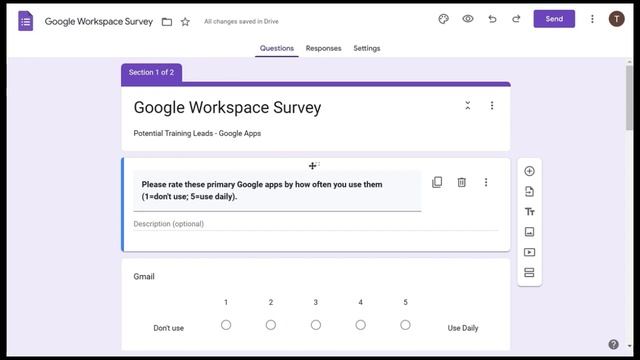640x360 pixels.
Task: Delete the rating instructions block
Action: click(461, 182)
